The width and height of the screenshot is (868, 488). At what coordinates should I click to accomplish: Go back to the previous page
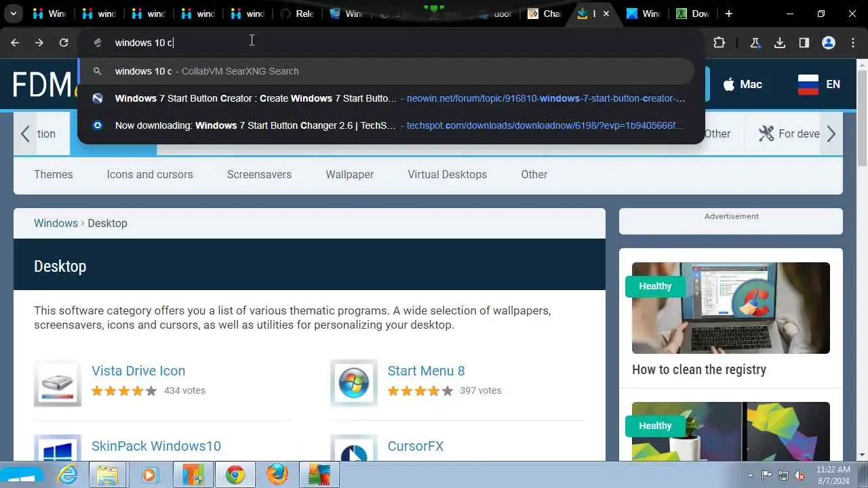[x=15, y=43]
